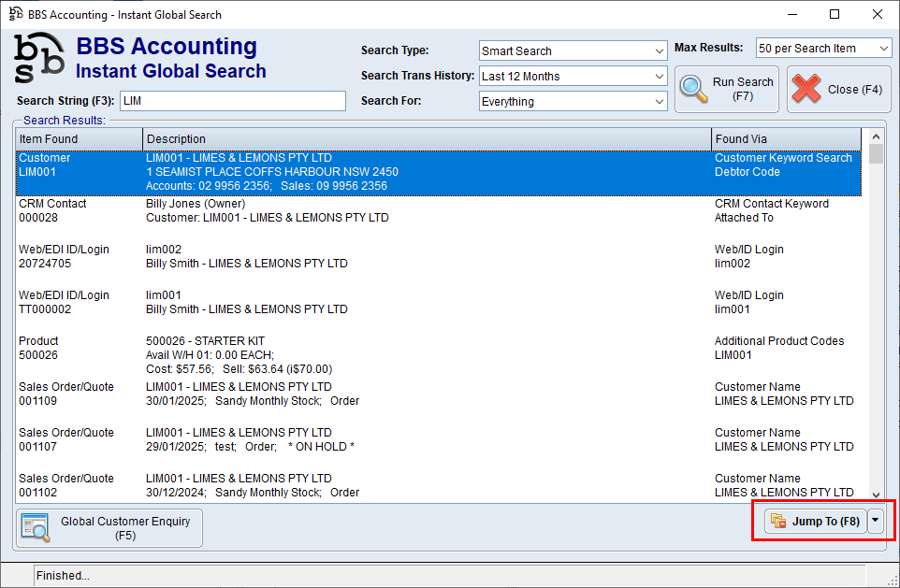Maximize the Instant Global Search window
This screenshot has height=588, width=900.
coord(835,14)
